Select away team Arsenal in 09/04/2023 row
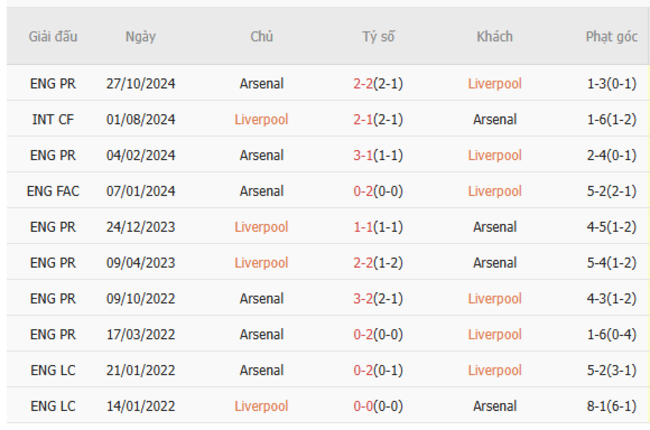This screenshot has width=650, height=430. 494,263
